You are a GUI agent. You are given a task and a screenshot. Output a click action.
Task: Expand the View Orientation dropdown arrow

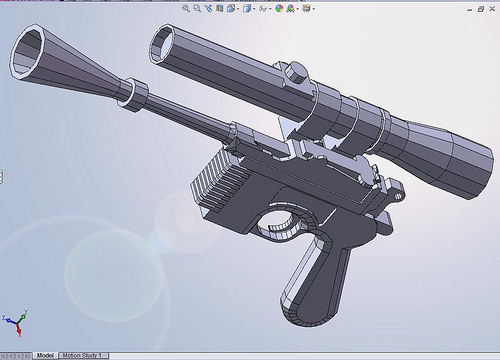238,9
